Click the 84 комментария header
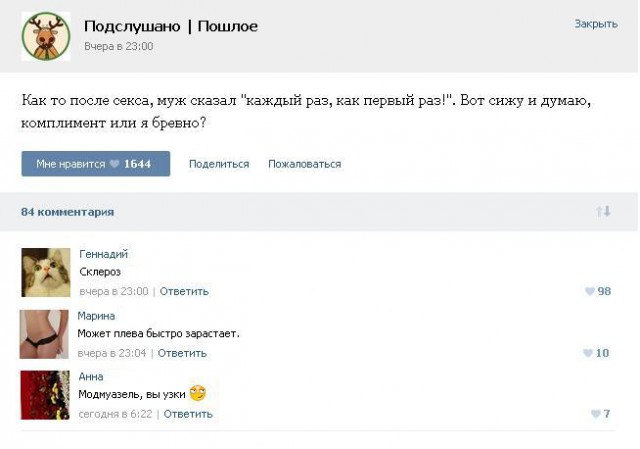The width and height of the screenshot is (640, 449). (67, 212)
